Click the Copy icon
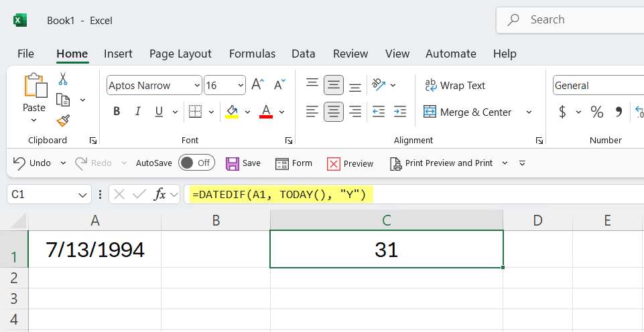 click(63, 100)
